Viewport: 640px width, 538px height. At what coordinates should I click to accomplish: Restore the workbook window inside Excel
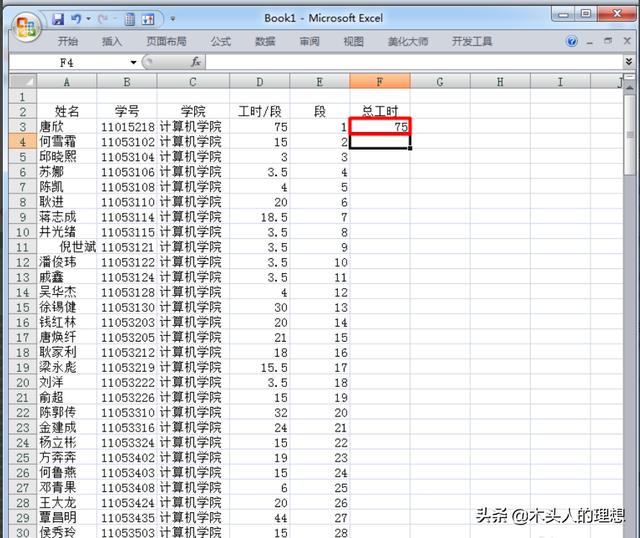(608, 41)
